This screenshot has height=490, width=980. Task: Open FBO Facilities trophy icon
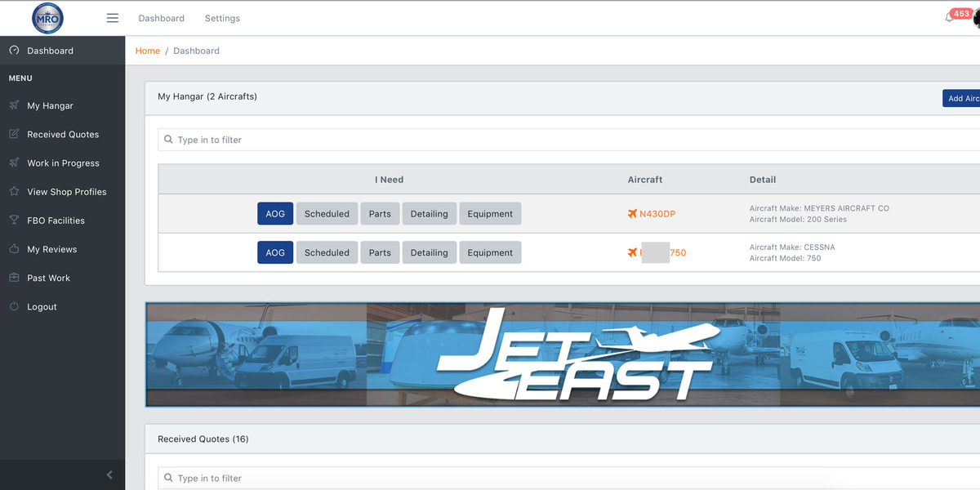pos(14,220)
